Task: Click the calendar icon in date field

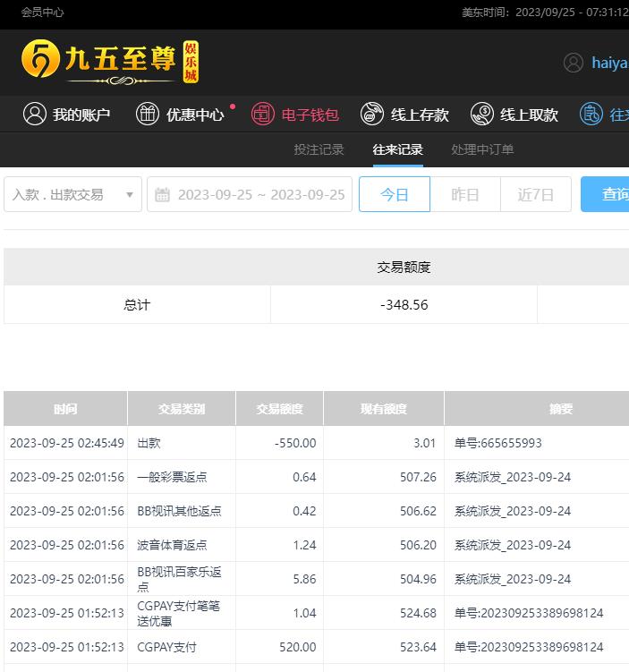Action: [x=163, y=195]
